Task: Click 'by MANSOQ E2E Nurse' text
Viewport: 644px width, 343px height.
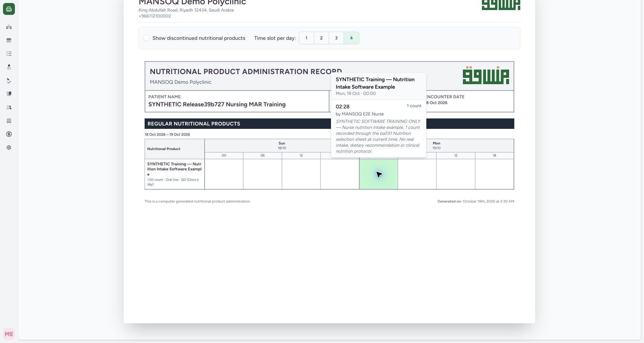Action: (x=360, y=114)
